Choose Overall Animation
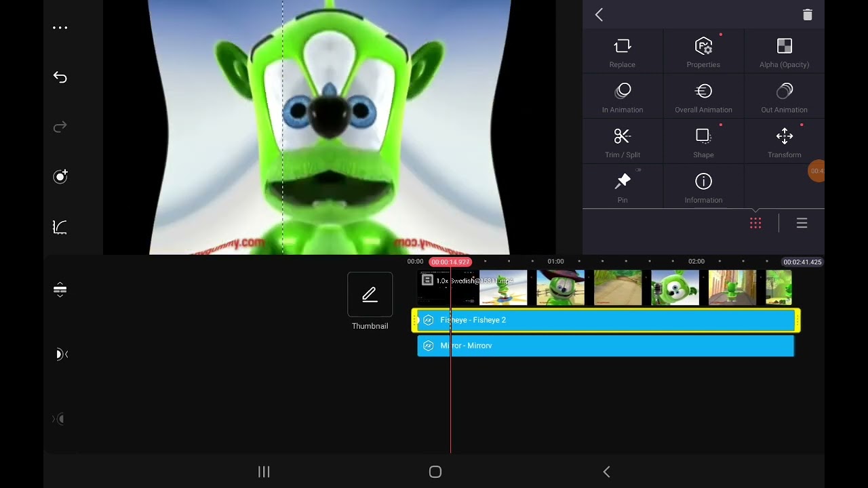This screenshot has height=488, width=868. pyautogui.click(x=703, y=97)
